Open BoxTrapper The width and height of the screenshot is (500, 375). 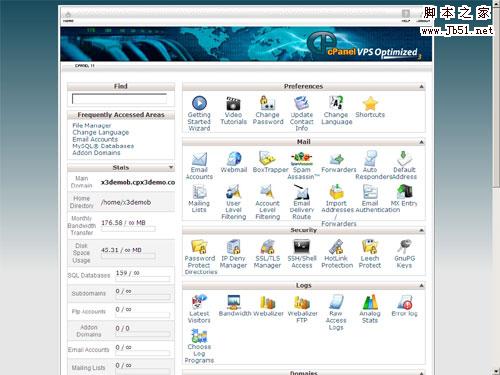268,159
